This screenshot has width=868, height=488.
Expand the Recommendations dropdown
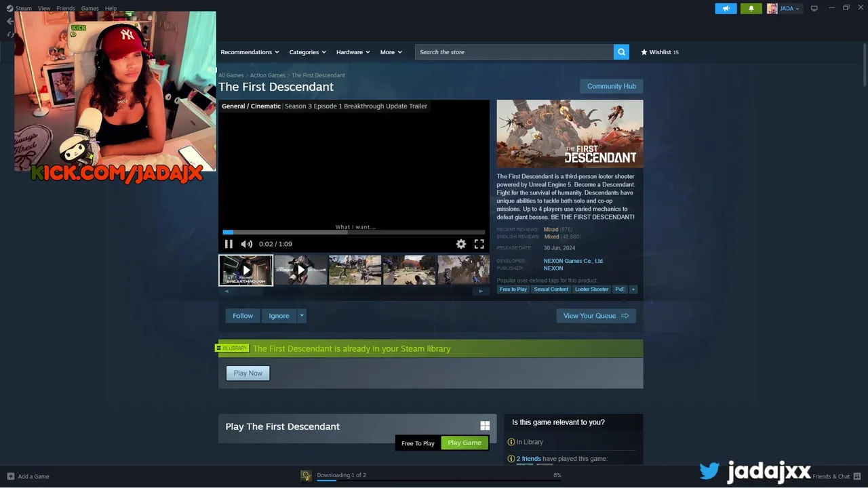[250, 52]
